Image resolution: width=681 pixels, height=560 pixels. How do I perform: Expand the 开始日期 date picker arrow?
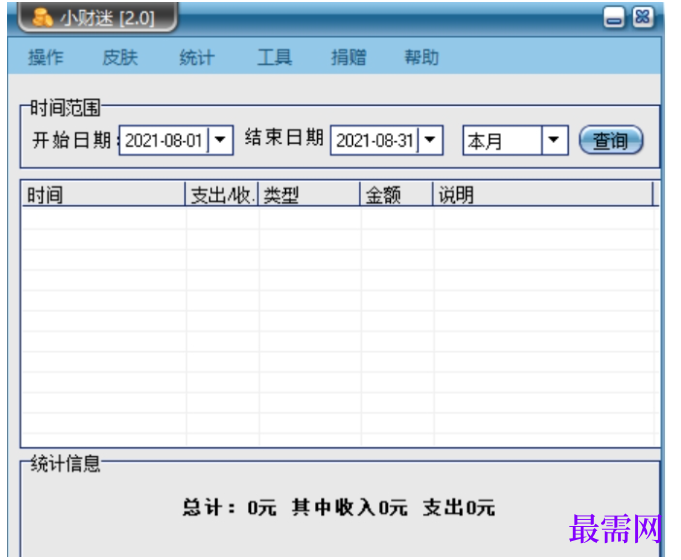coord(220,140)
